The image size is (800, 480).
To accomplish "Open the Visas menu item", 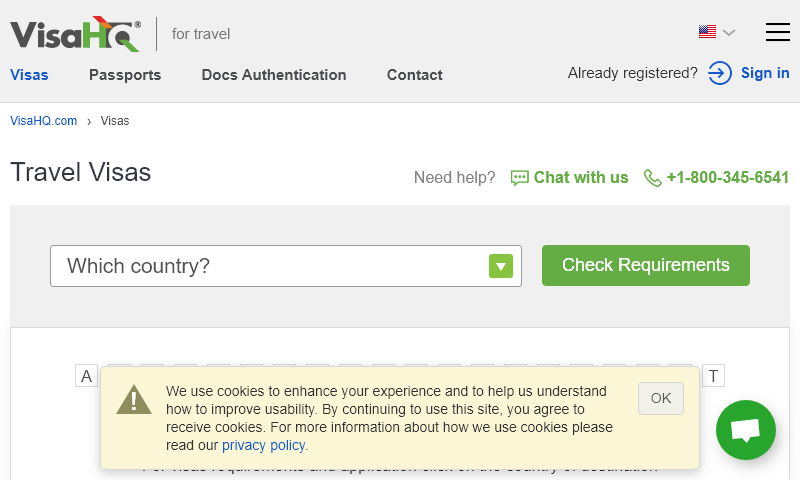I will (x=29, y=75).
